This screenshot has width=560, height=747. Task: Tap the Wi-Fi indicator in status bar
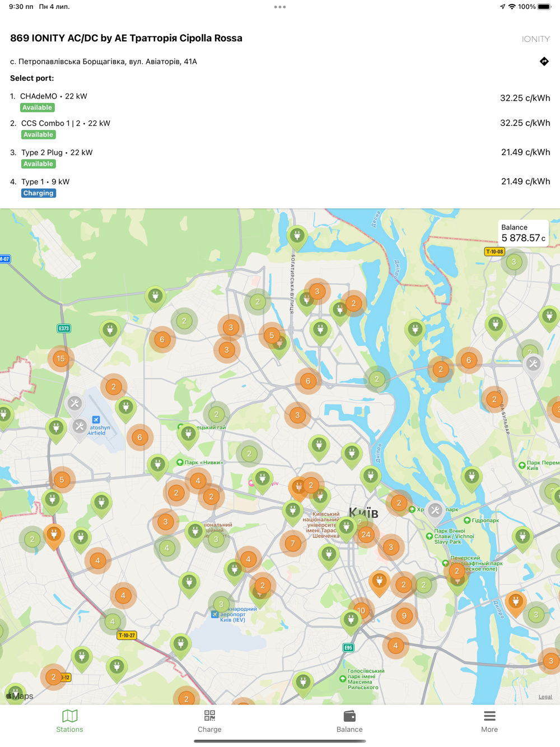[x=511, y=7]
